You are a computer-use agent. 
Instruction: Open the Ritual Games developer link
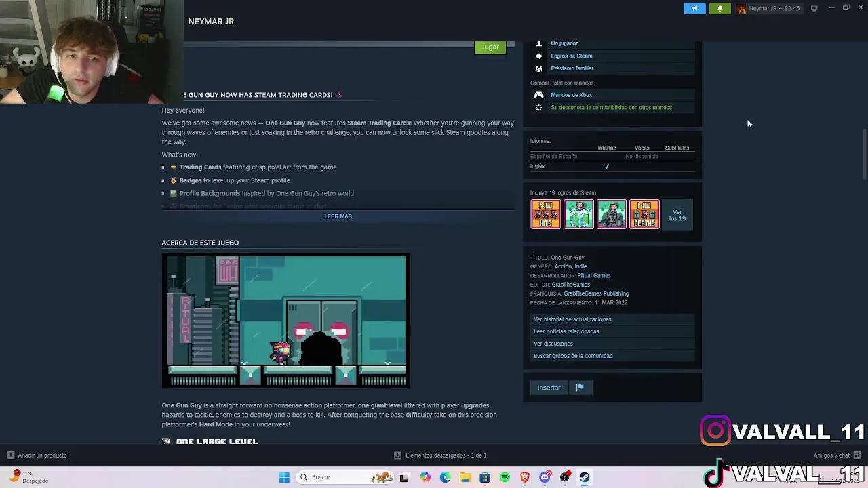click(594, 275)
